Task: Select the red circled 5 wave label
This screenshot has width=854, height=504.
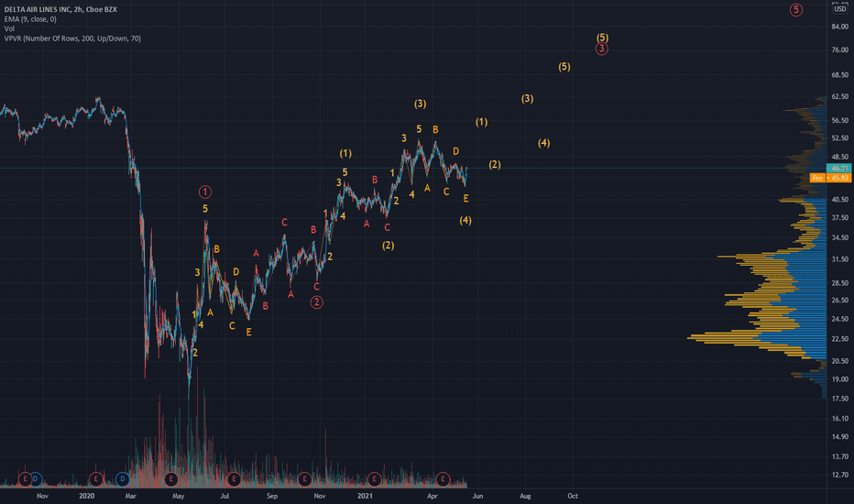Action: pyautogui.click(x=796, y=10)
